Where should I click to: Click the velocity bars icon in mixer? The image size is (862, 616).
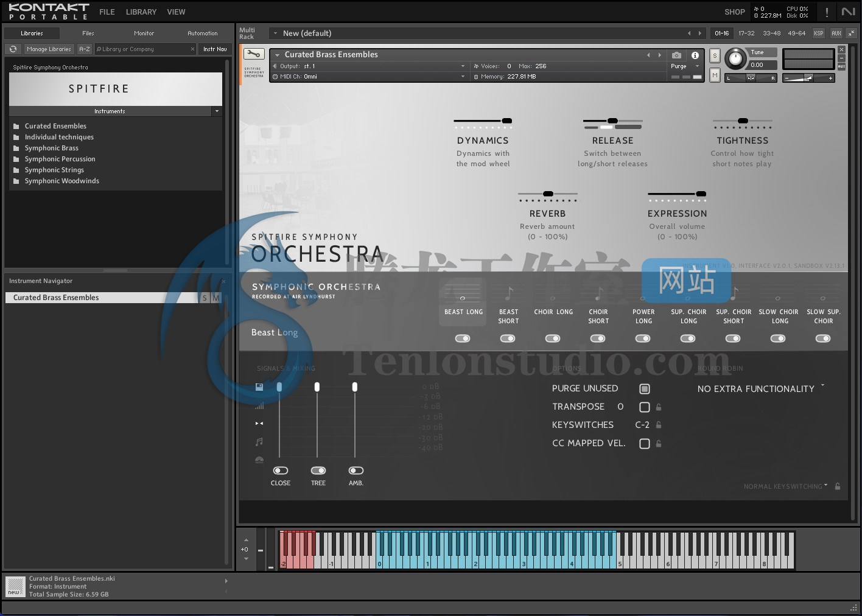(259, 405)
